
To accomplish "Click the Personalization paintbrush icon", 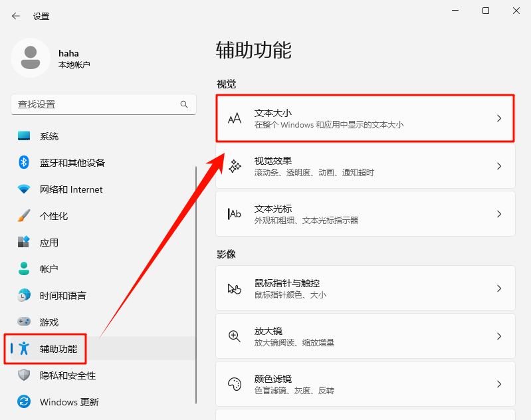I will (24, 215).
